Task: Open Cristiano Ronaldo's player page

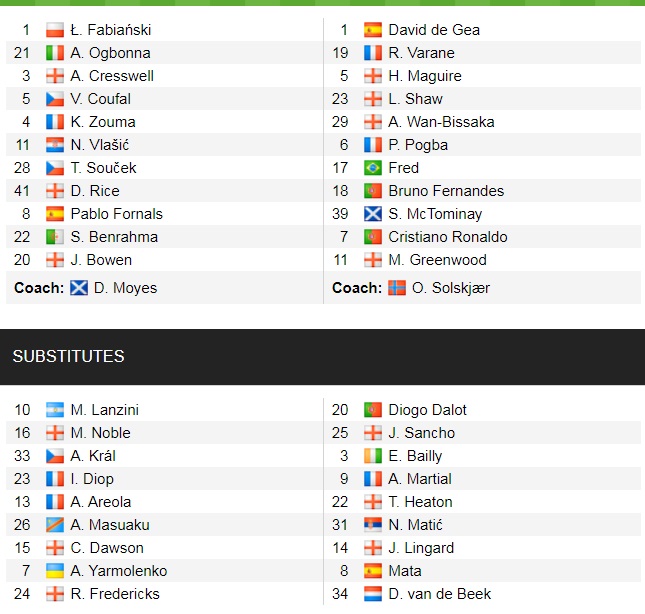Action: coord(447,237)
